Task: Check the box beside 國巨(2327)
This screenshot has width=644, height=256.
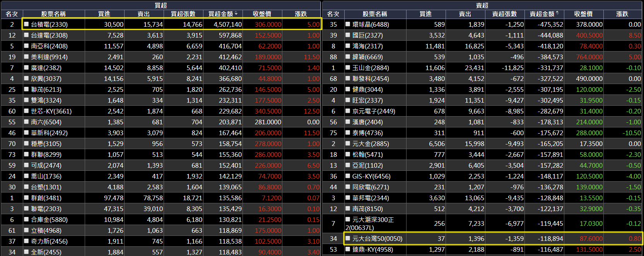Action: click(x=348, y=35)
